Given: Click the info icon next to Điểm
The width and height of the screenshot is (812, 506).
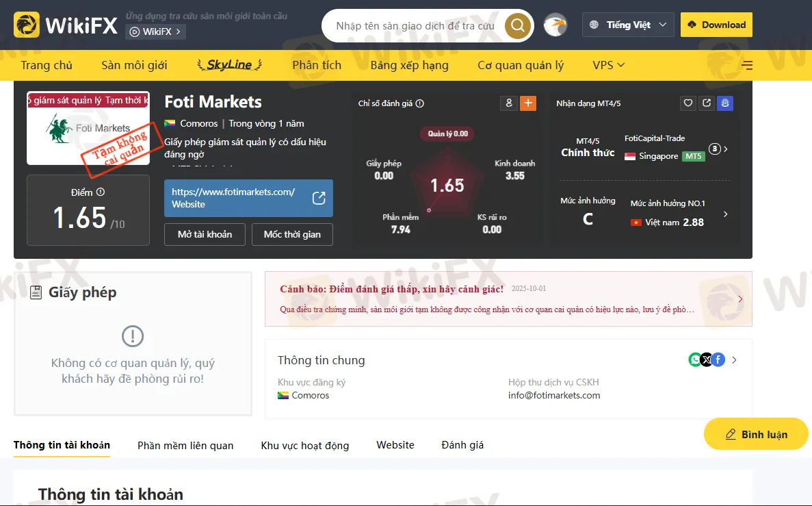Looking at the screenshot, I should pyautogui.click(x=101, y=192).
